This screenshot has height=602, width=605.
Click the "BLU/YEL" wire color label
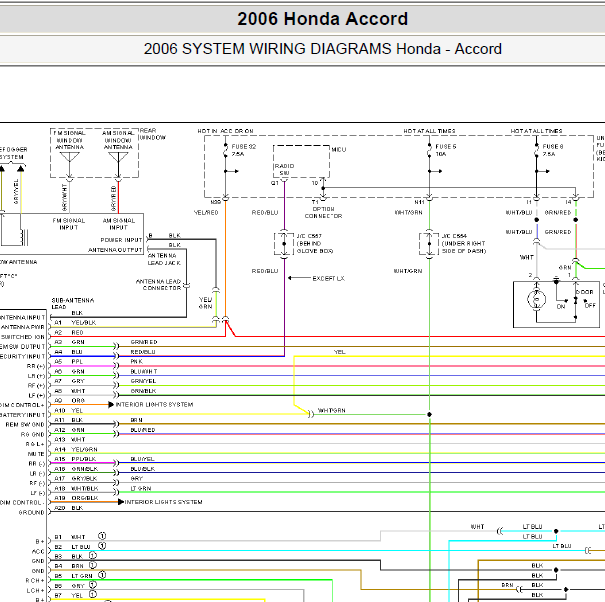point(142,459)
